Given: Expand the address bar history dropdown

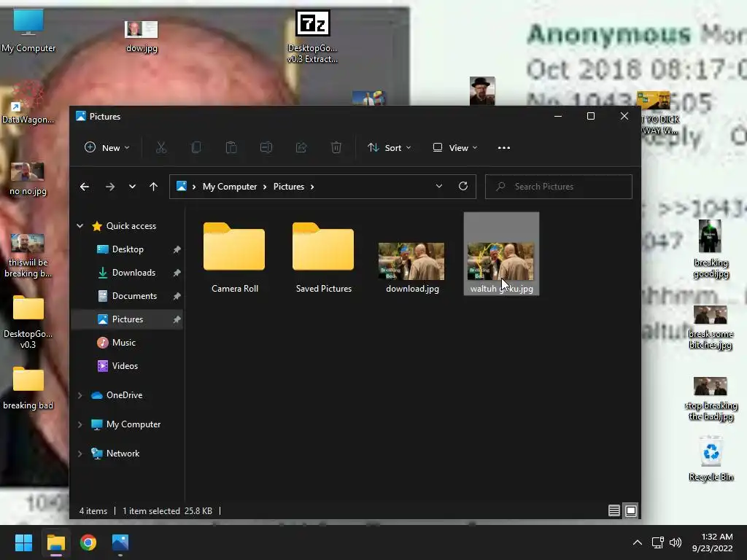Looking at the screenshot, I should 438,186.
